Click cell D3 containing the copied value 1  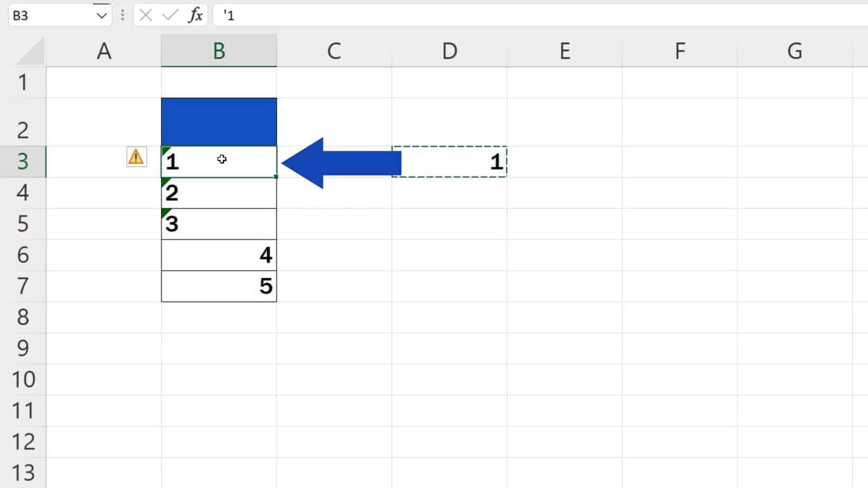click(x=449, y=162)
